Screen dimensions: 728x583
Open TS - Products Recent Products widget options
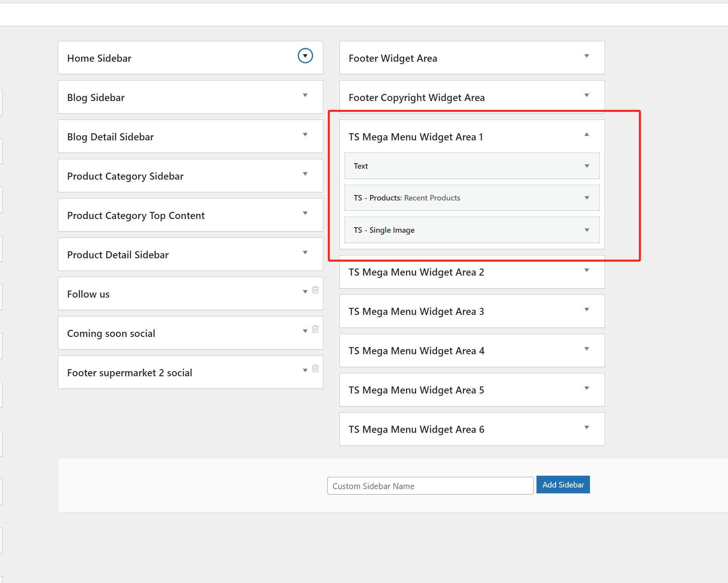pos(586,198)
